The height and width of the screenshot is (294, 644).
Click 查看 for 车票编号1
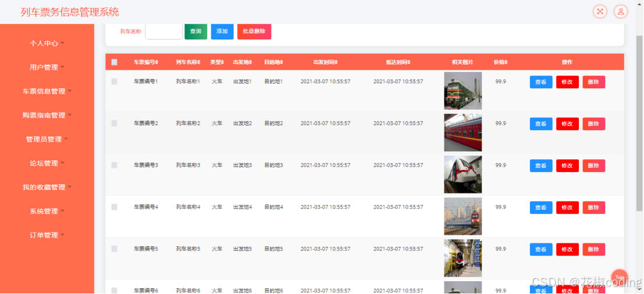tap(541, 82)
